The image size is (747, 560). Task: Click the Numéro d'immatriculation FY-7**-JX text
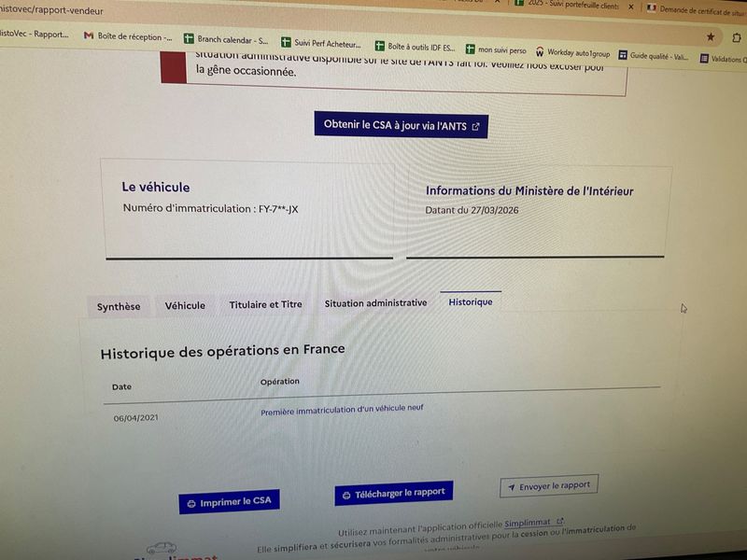[211, 208]
